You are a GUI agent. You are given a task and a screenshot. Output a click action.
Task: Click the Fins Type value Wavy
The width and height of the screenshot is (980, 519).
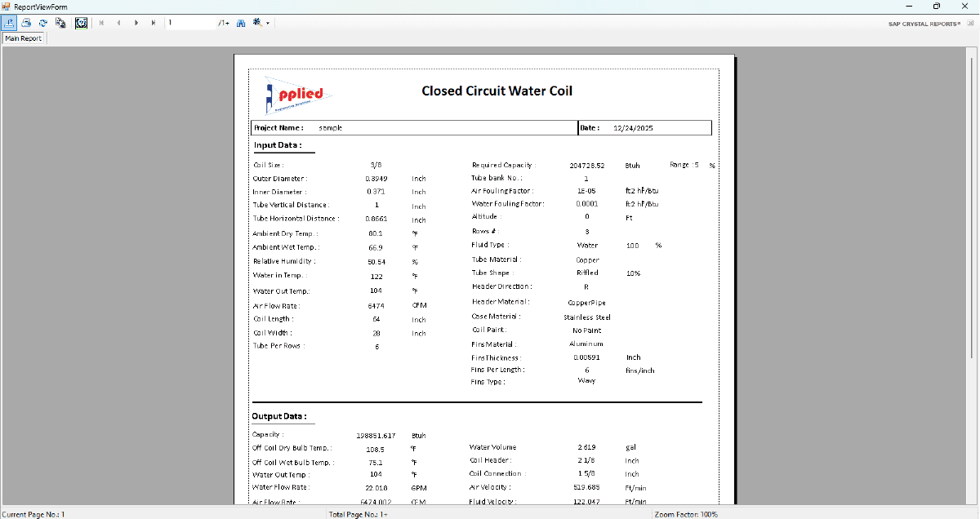coord(586,380)
